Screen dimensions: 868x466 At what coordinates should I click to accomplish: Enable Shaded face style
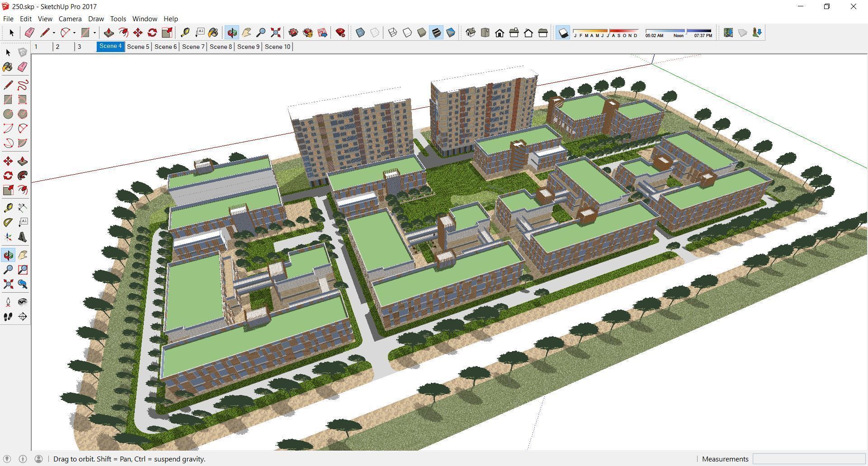422,33
